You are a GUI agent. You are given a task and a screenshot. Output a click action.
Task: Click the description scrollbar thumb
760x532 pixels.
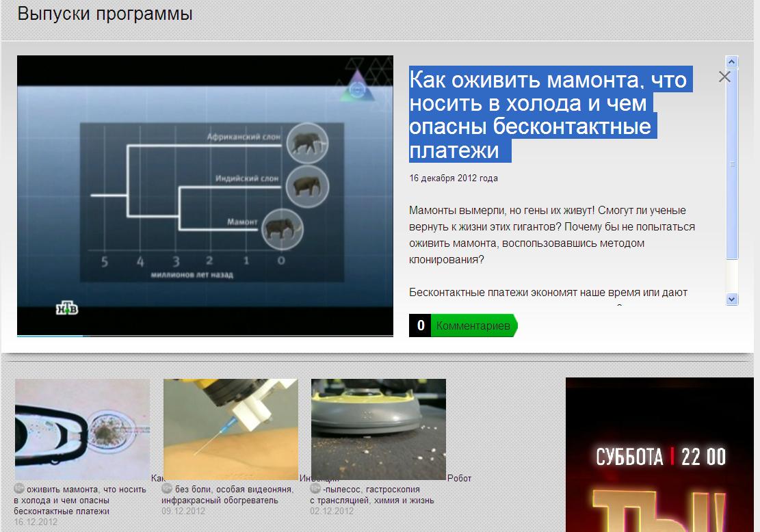click(732, 164)
